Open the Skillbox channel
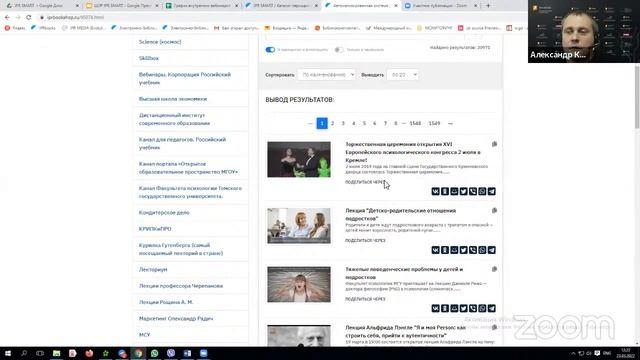The width and height of the screenshot is (640, 360). point(149,58)
